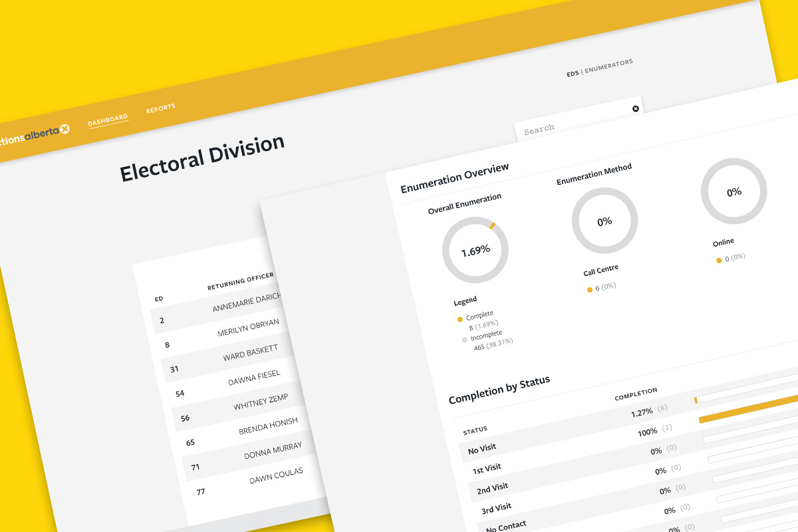This screenshot has height=532, width=798.
Task: Click the Call Centre legend dot showing 0 (0%)
Action: (x=589, y=290)
